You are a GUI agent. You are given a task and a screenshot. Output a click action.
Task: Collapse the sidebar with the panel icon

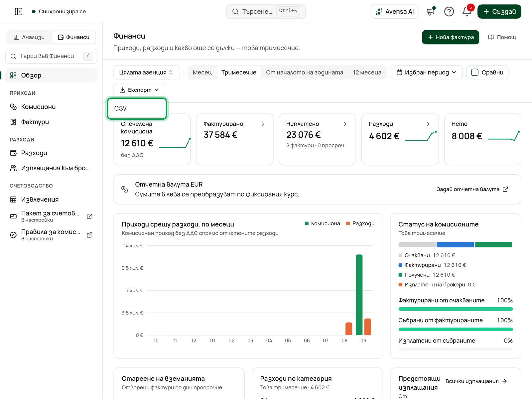[19, 12]
